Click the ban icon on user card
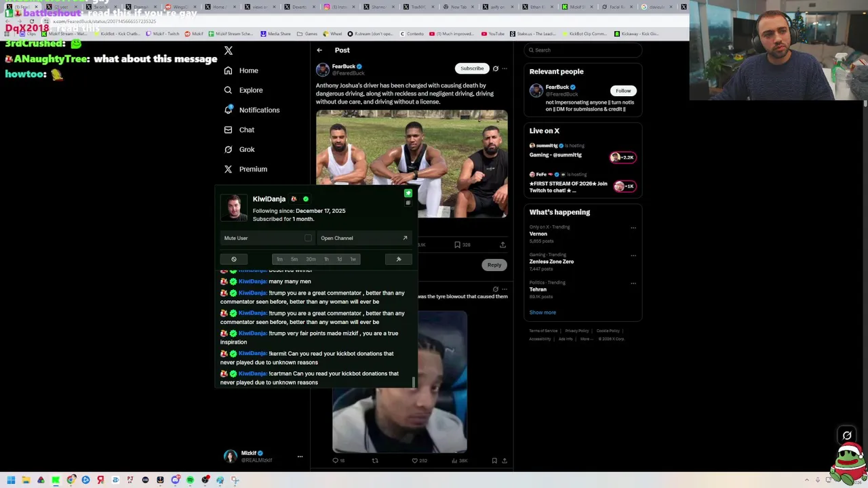Viewport: 868px width, 488px height. click(x=234, y=259)
